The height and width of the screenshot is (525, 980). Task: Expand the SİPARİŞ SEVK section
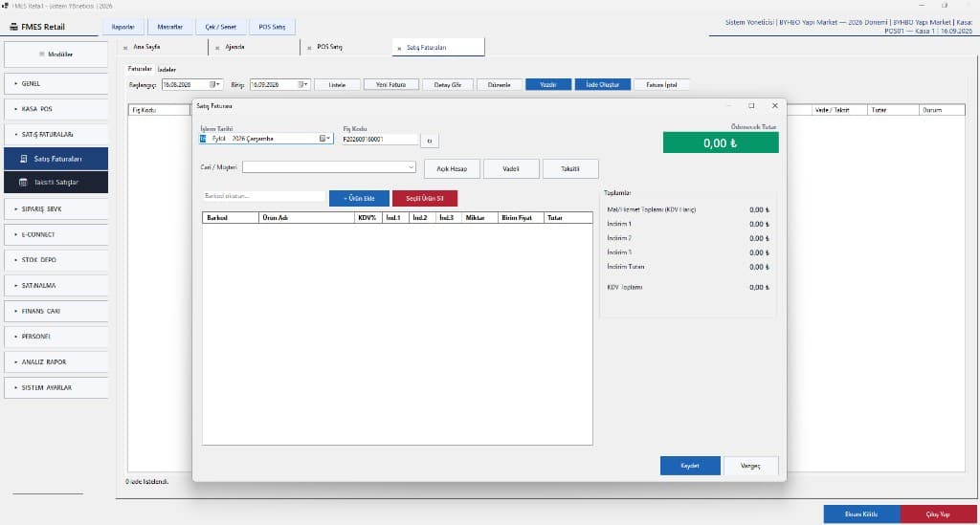56,209
